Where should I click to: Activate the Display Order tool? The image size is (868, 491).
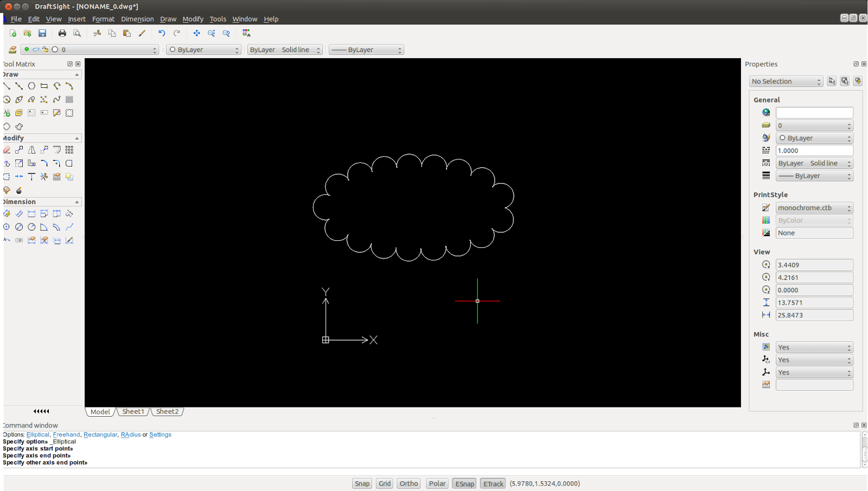69,177
